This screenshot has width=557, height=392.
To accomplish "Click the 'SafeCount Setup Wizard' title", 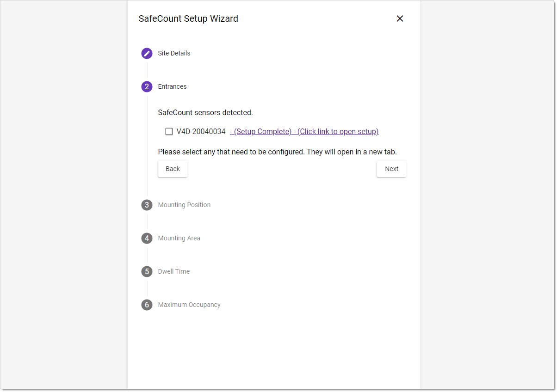I will tap(188, 18).
